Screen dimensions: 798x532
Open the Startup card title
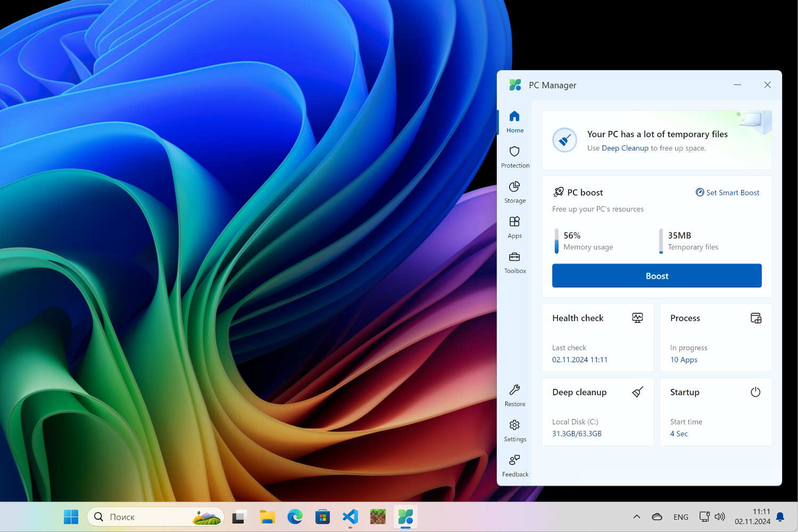point(685,392)
